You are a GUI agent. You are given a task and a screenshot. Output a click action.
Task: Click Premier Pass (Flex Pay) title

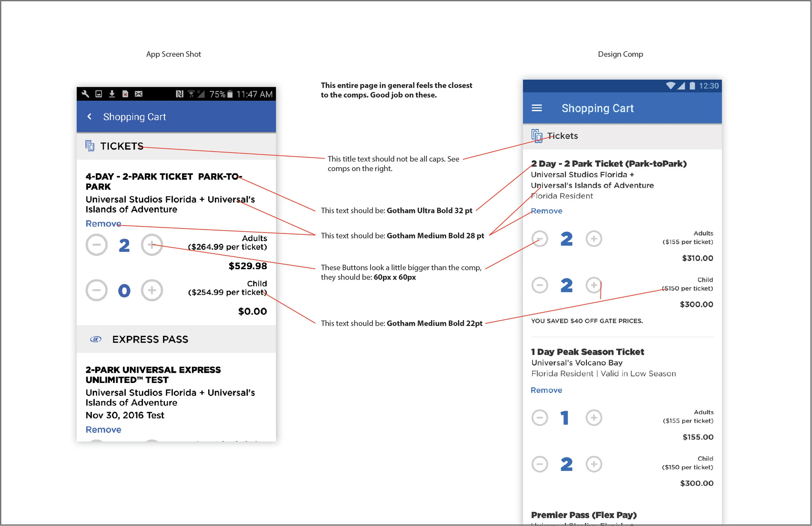click(x=584, y=515)
